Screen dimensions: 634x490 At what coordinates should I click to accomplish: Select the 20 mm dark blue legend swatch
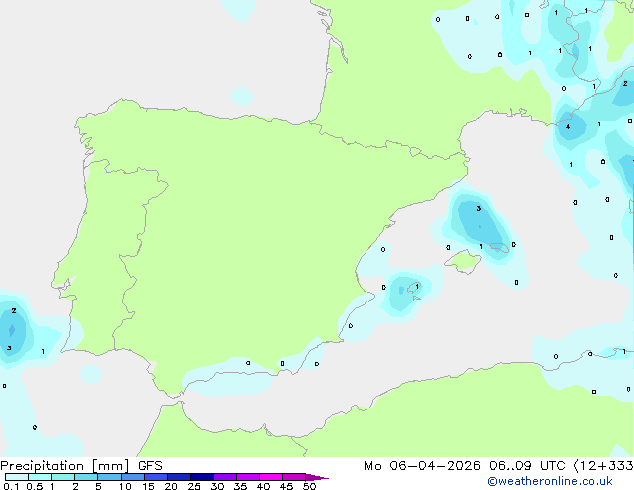coord(179,477)
